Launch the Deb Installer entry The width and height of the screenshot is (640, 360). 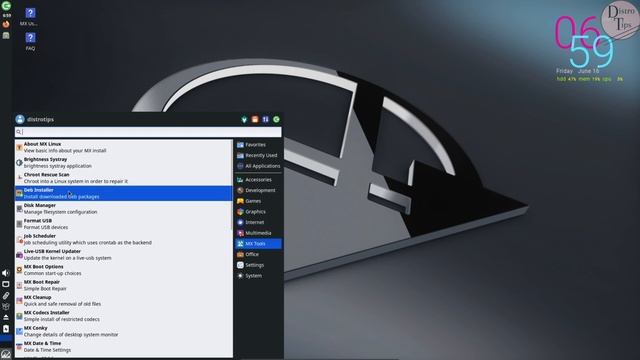[x=124, y=193]
